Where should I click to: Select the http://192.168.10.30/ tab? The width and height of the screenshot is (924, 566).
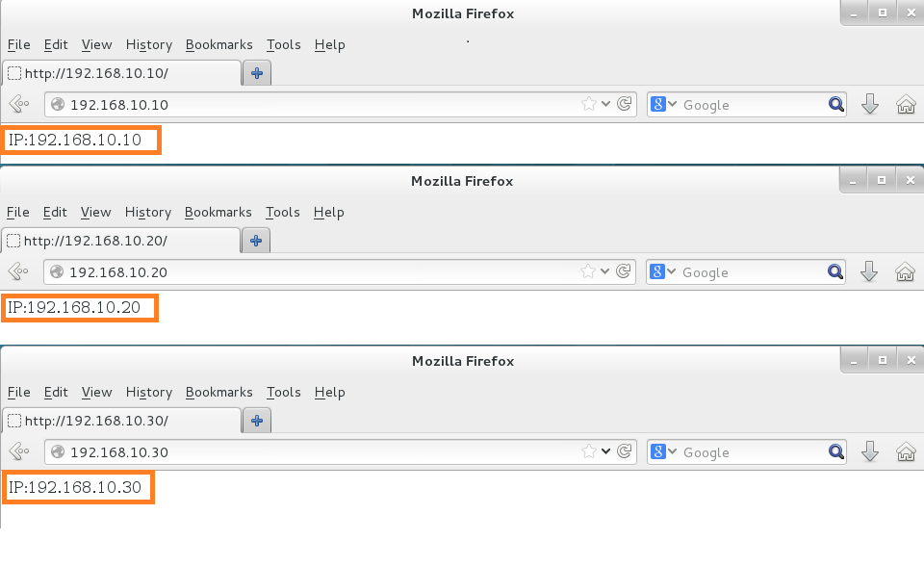(121, 421)
